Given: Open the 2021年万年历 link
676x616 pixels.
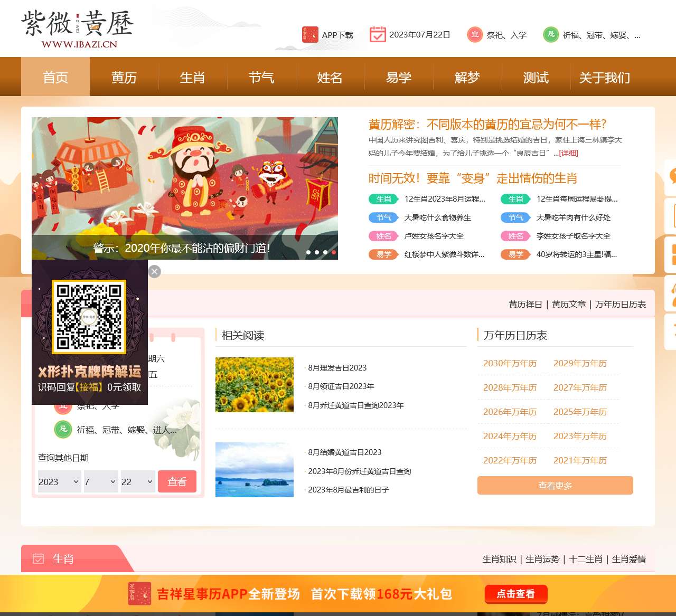Looking at the screenshot, I should [x=580, y=460].
